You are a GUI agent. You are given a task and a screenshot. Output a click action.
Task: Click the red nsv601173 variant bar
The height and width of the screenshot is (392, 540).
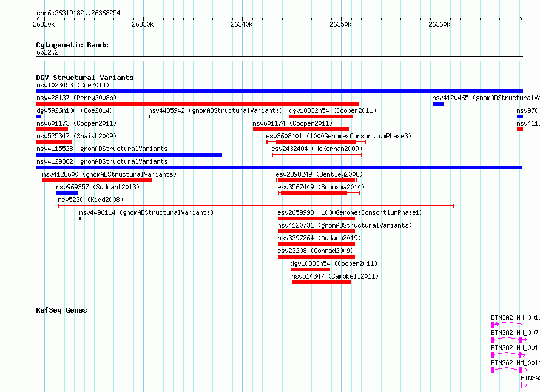click(x=52, y=129)
